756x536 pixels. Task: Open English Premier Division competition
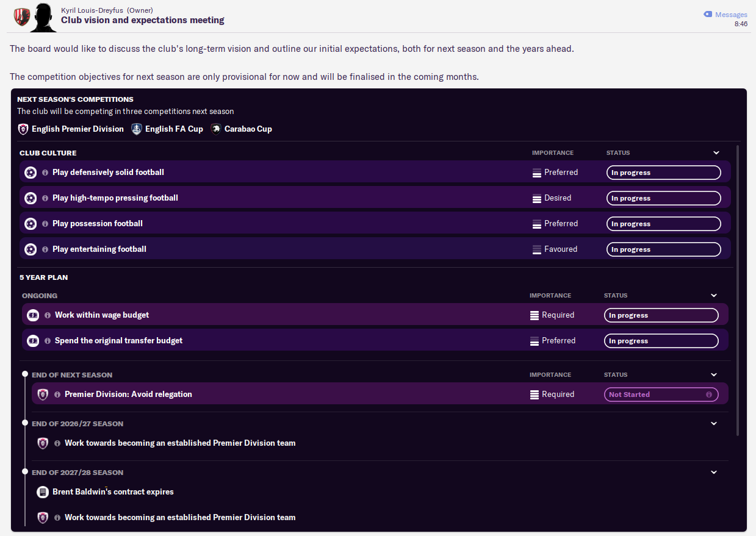[x=77, y=129]
